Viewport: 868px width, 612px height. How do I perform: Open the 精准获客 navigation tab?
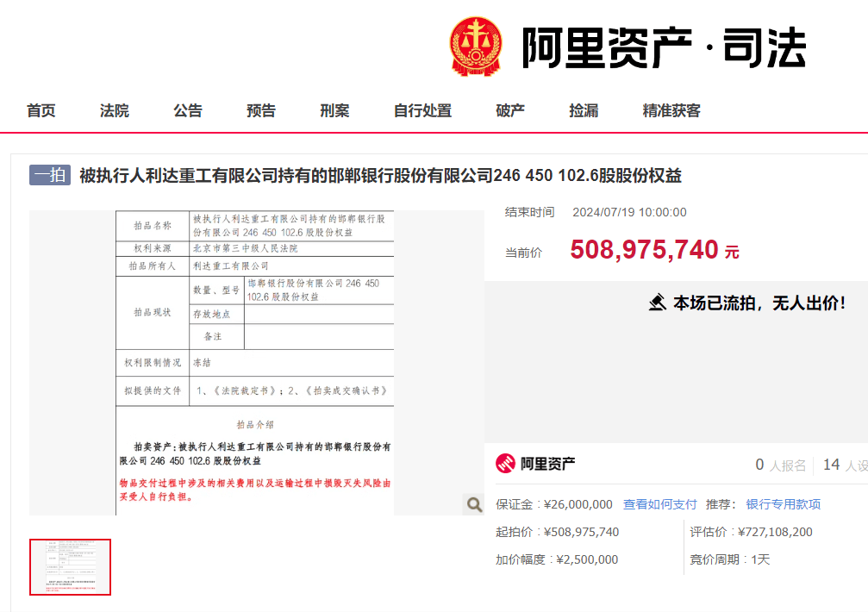tap(671, 110)
